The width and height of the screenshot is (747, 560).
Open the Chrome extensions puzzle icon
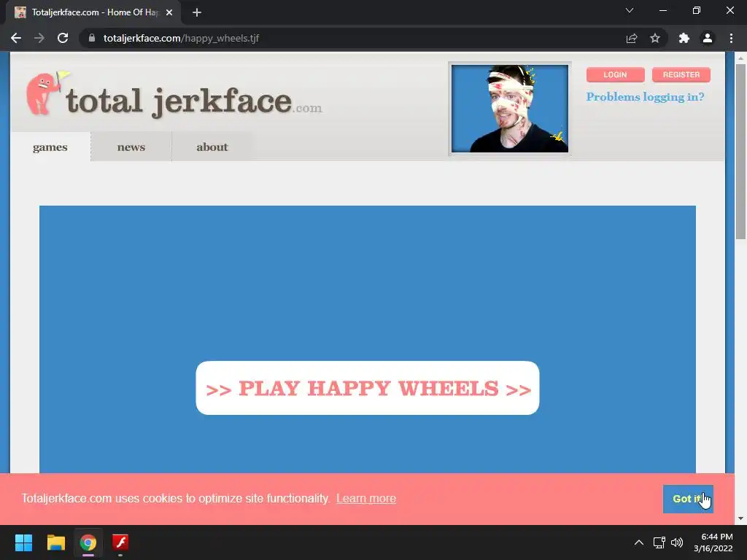click(x=684, y=38)
